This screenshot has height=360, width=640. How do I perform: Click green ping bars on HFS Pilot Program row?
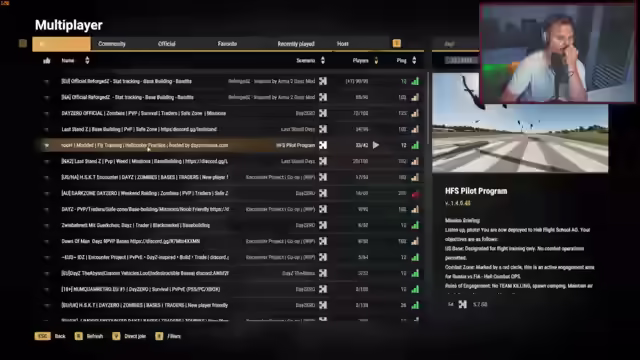(415, 145)
